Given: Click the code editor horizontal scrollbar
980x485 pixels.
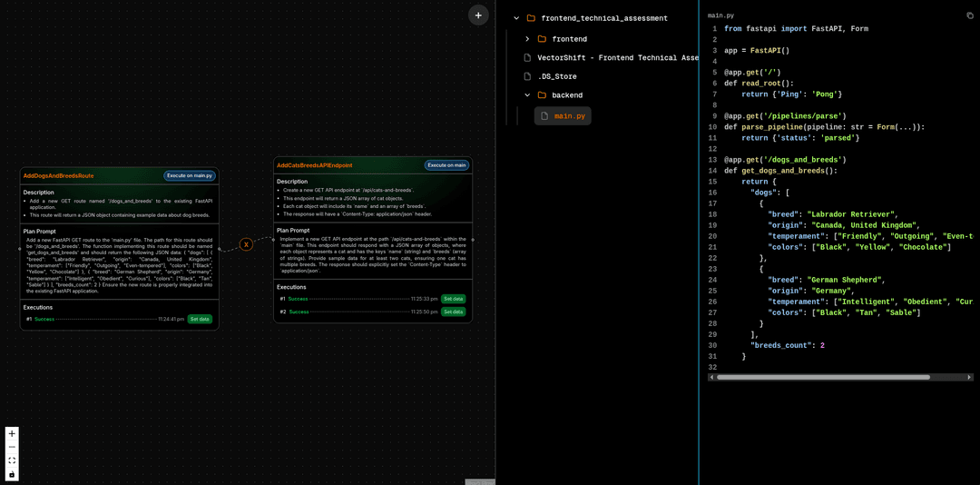Looking at the screenshot, I should [823, 377].
